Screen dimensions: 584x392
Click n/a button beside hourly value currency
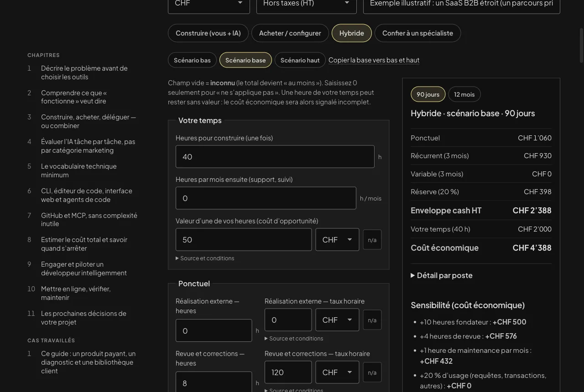pyautogui.click(x=372, y=240)
